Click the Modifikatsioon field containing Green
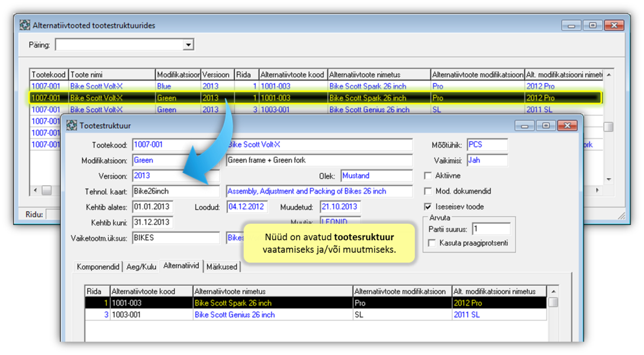This screenshot has height=355, width=644. pos(175,160)
